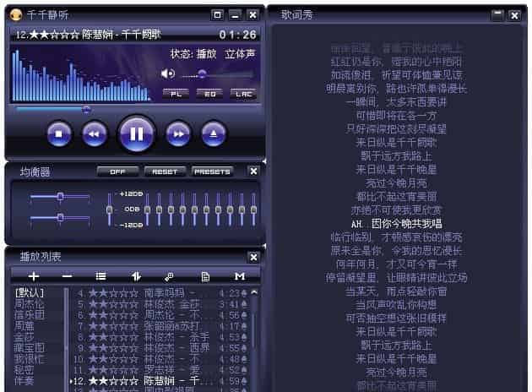Open the playlist file edit icon
Screen dimensions: 532x392
[x=205, y=276]
